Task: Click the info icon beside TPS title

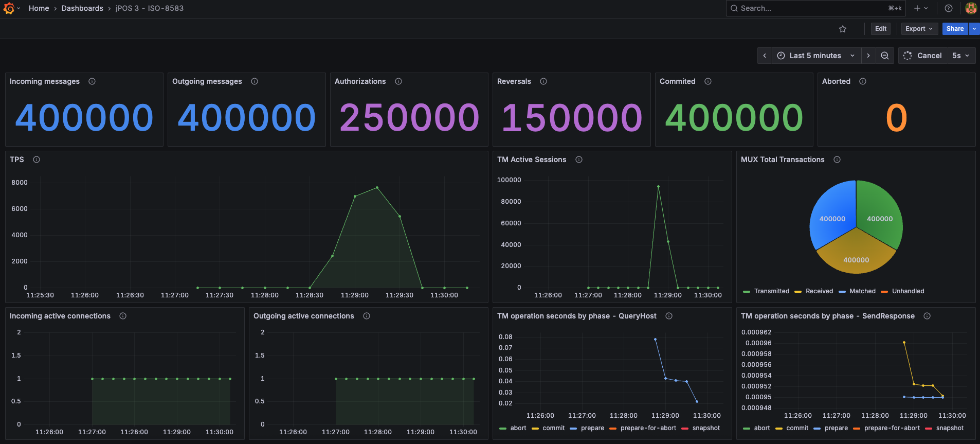Action: click(37, 159)
